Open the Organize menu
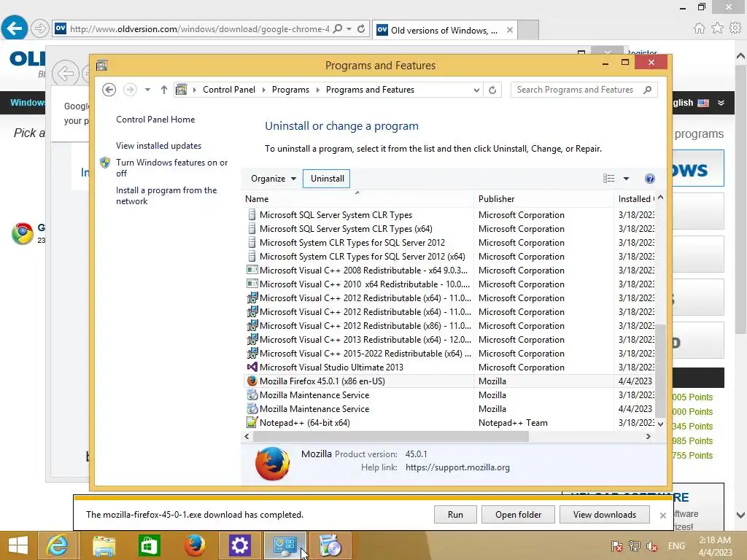Viewport: 747px width, 560px height. [x=274, y=179]
